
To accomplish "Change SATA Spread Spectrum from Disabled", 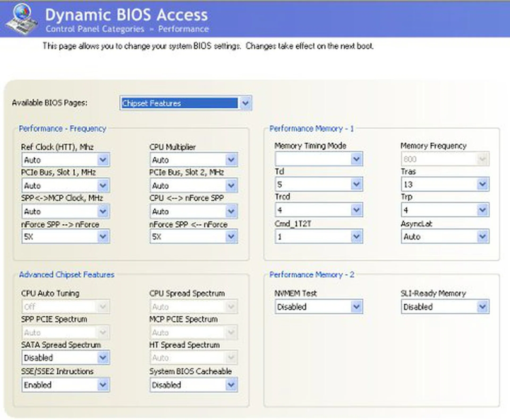I will pyautogui.click(x=103, y=358).
